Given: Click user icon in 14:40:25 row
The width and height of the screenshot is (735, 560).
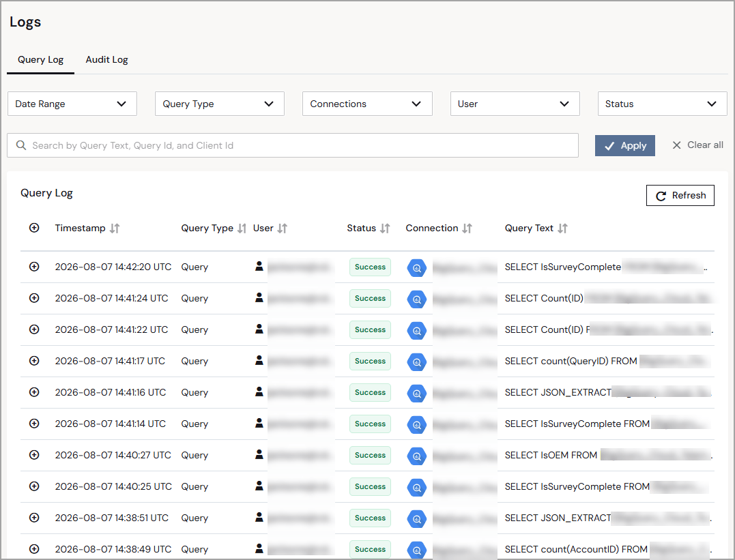Looking at the screenshot, I should (x=259, y=486).
